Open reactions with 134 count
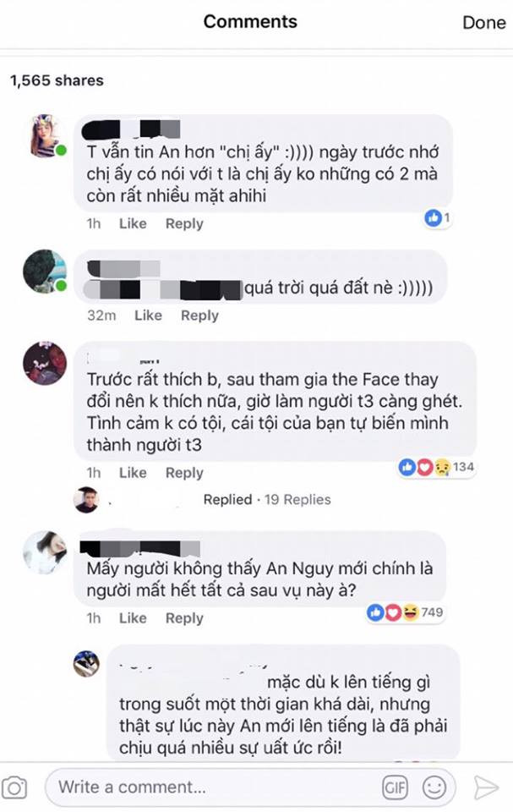The width and height of the screenshot is (513, 812). click(x=436, y=467)
